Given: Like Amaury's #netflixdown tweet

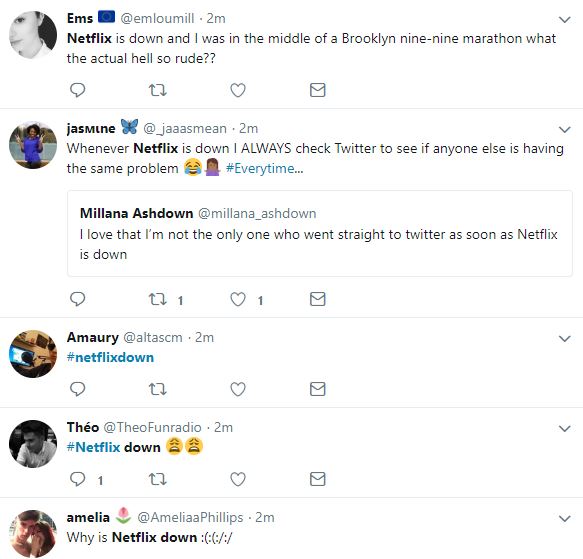Looking at the screenshot, I should pos(238,389).
